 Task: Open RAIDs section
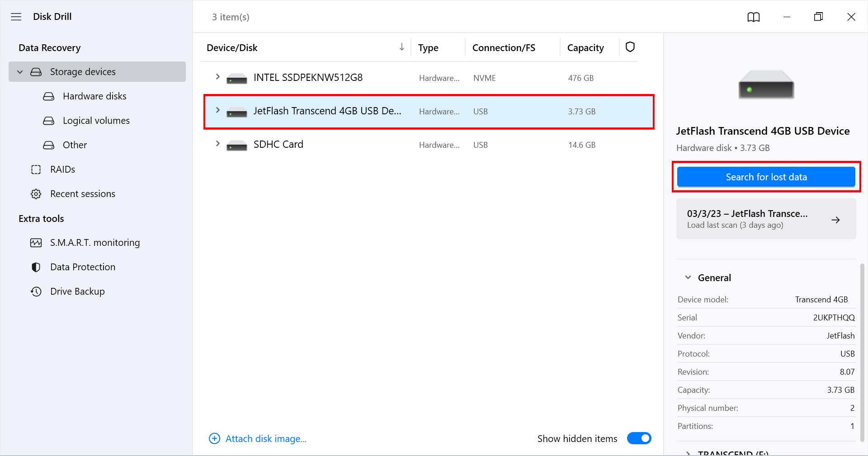[62, 169]
